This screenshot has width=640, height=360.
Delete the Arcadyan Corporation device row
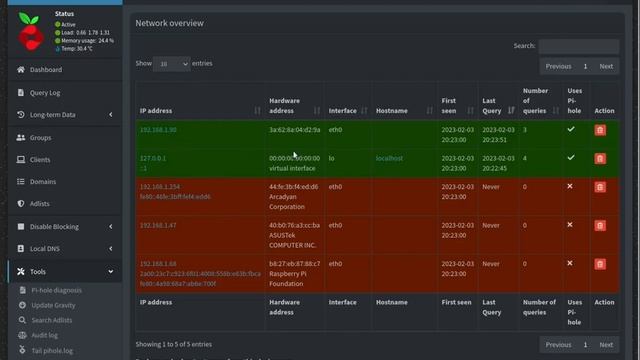point(600,187)
